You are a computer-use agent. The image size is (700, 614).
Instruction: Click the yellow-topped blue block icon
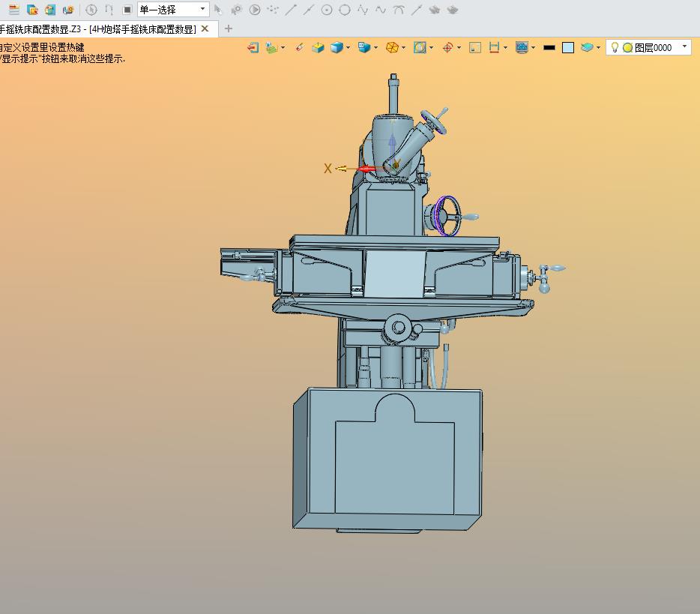coord(318,47)
